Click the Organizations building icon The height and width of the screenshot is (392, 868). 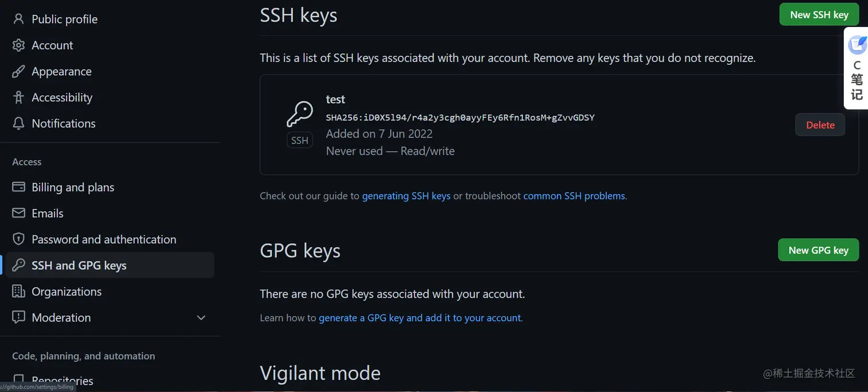[18, 292]
